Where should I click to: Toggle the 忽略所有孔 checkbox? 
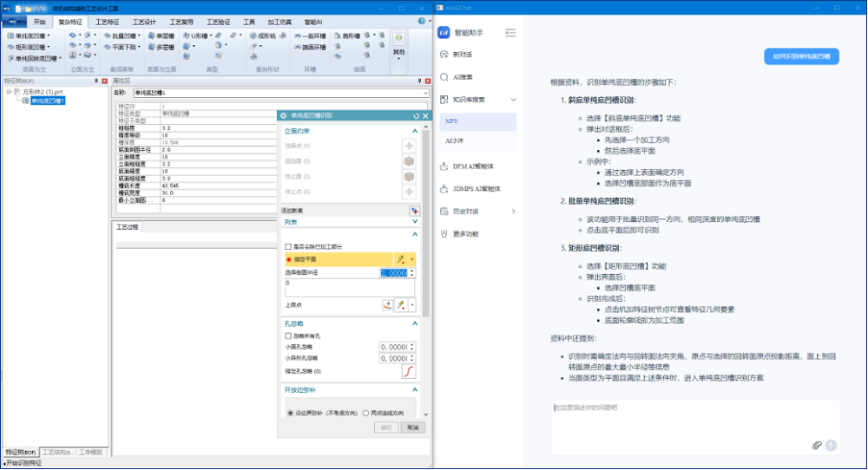[x=288, y=336]
